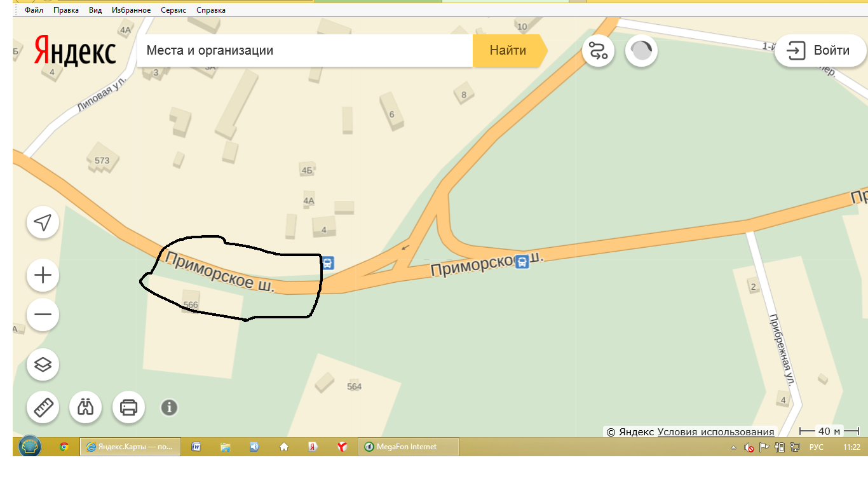Click the print map icon
The width and height of the screenshot is (868, 488).
(x=128, y=407)
